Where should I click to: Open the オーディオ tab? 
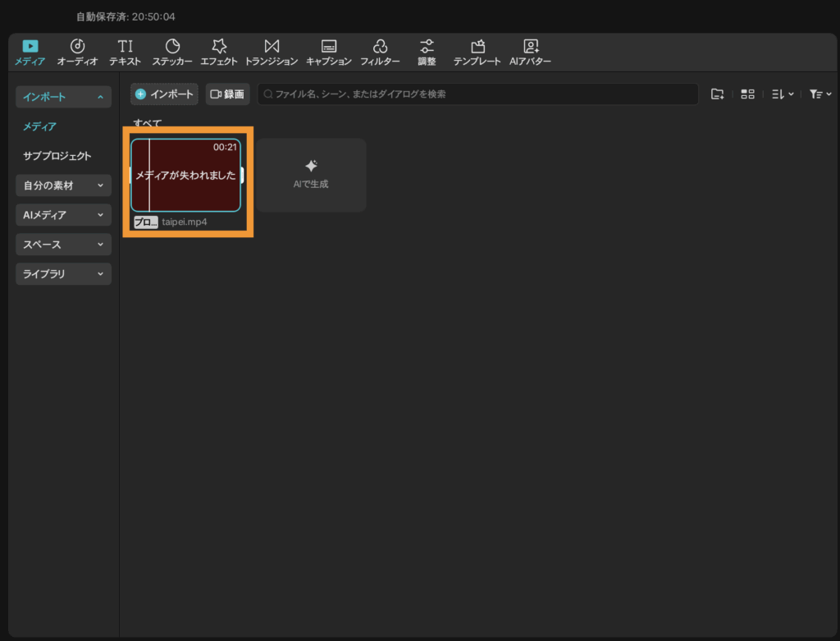click(77, 53)
